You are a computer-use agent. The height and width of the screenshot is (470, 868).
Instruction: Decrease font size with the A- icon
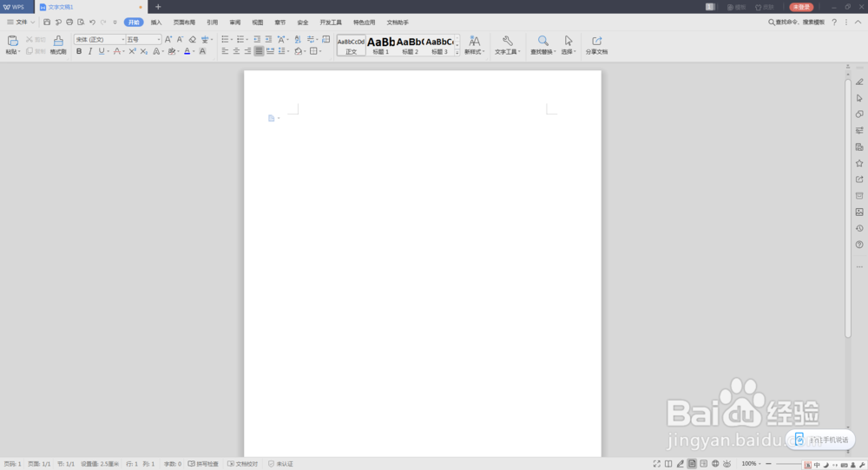180,39
